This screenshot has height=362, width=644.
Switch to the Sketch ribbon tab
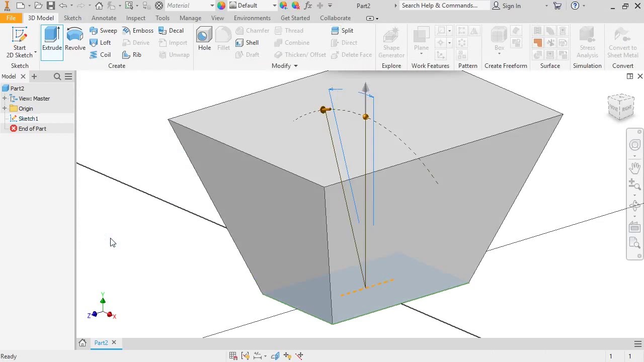72,18
